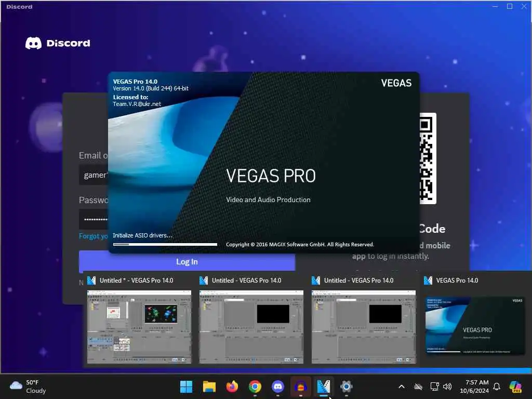The image size is (532, 399).
Task: Click the VEGAS Pro taskbar icon
Action: click(x=324, y=387)
